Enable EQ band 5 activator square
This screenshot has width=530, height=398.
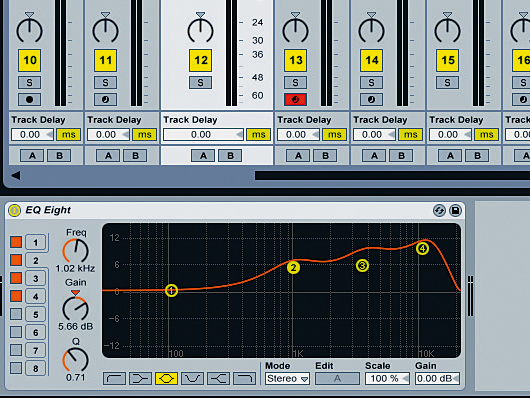tap(16, 314)
